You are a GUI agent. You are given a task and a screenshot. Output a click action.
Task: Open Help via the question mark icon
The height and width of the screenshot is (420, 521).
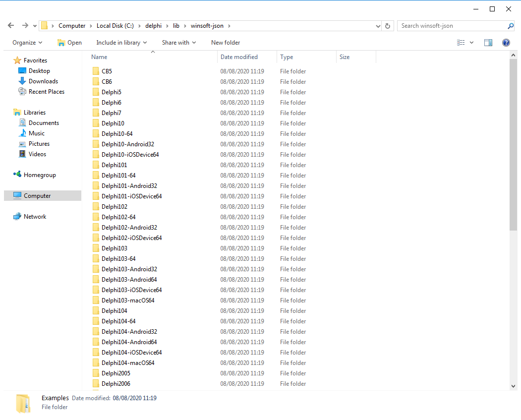coord(506,43)
